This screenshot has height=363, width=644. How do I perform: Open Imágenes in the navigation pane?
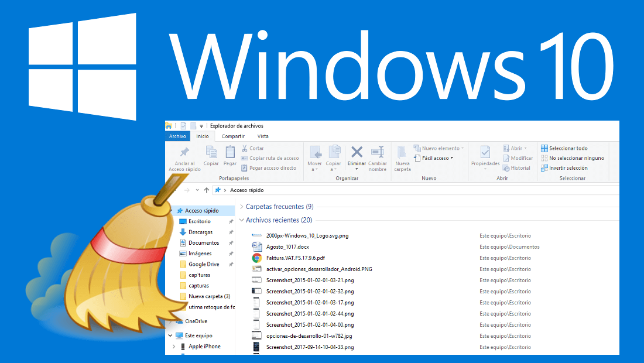pyautogui.click(x=200, y=254)
